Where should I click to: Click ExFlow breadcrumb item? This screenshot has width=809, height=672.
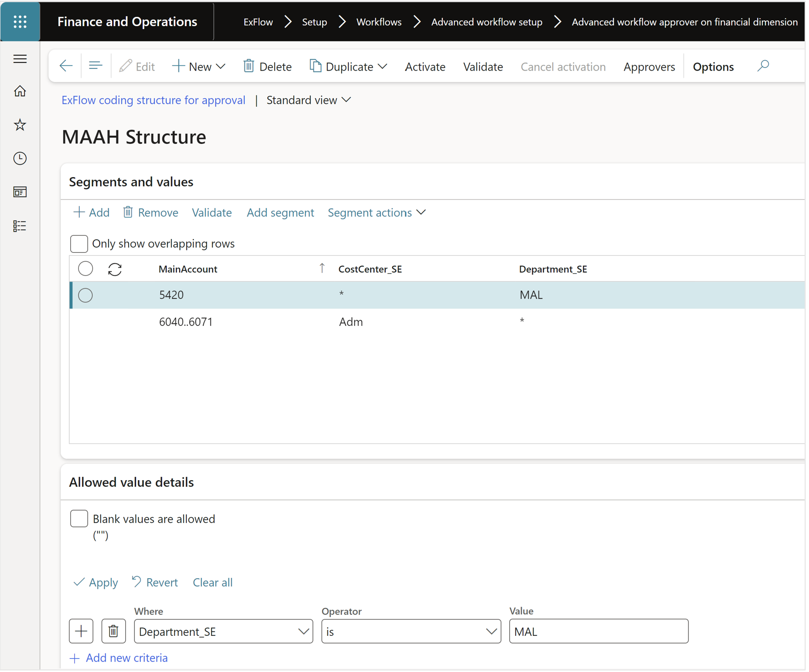pos(258,22)
